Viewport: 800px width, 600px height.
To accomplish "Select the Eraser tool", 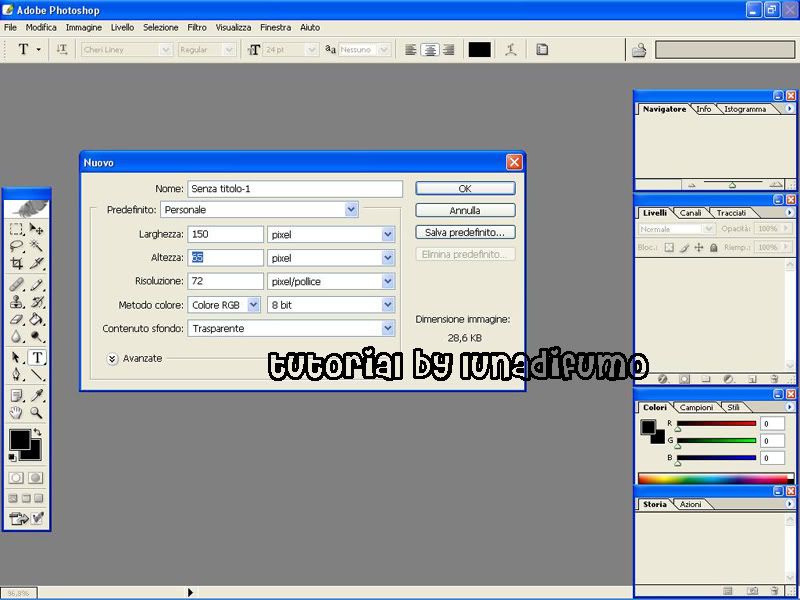I will point(16,319).
